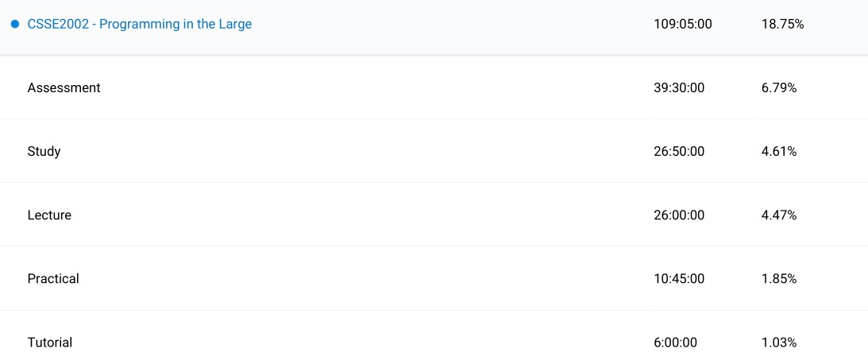Select the Assessment task label
Viewport: 868px width, 364px height.
click(64, 88)
